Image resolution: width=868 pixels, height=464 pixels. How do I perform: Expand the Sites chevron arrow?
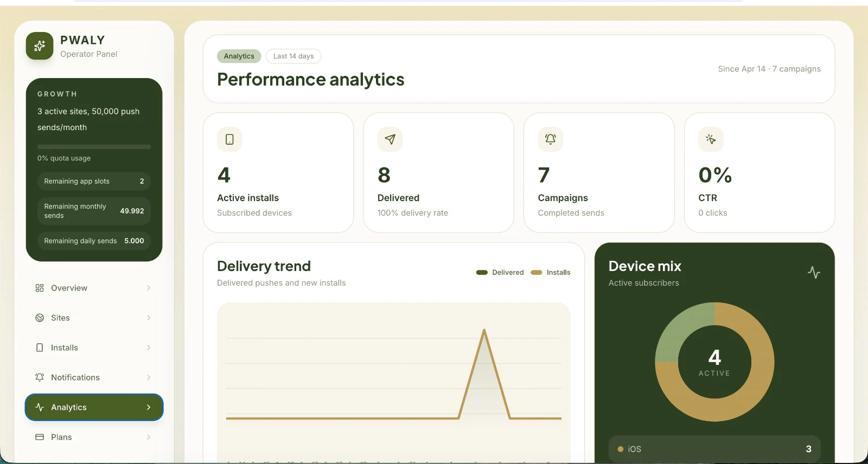(149, 318)
